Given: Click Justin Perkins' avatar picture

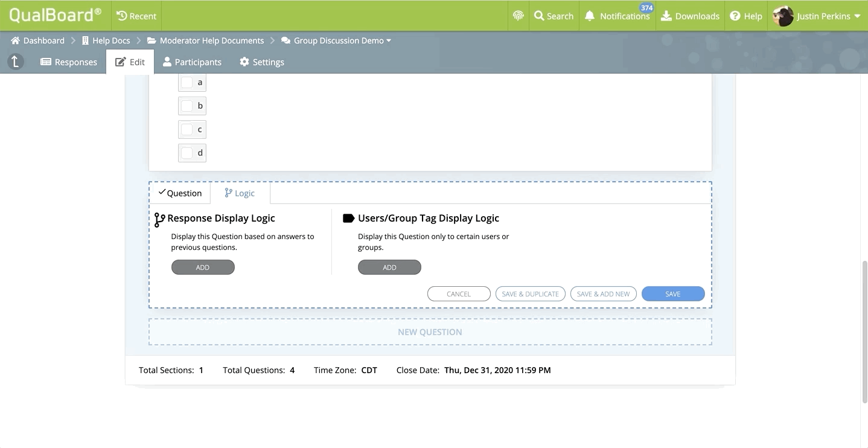Looking at the screenshot, I should pos(783,16).
